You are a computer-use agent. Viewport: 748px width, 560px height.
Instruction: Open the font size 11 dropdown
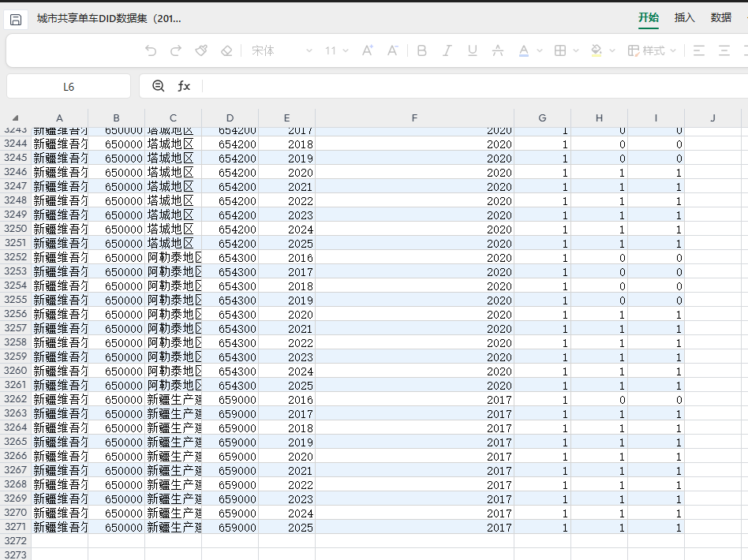coord(337,50)
